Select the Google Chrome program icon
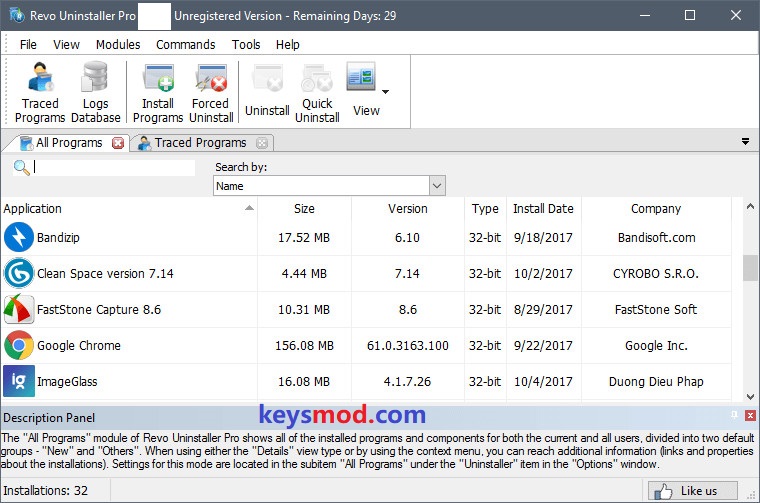Image resolution: width=760 pixels, height=503 pixels. coord(18,345)
